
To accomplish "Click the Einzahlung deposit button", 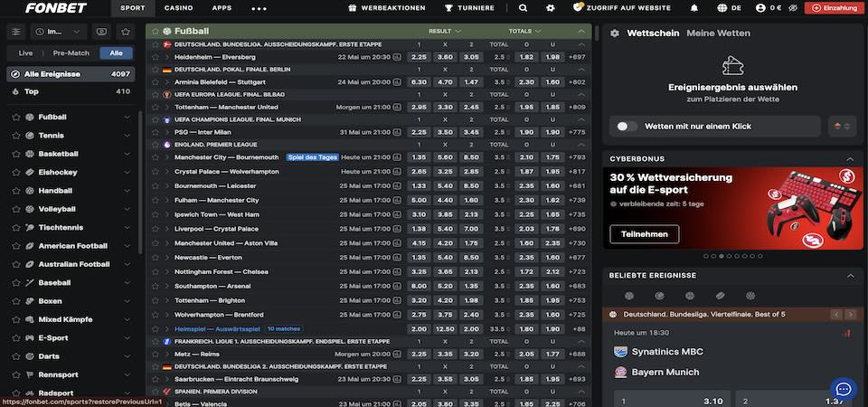I will (x=835, y=8).
